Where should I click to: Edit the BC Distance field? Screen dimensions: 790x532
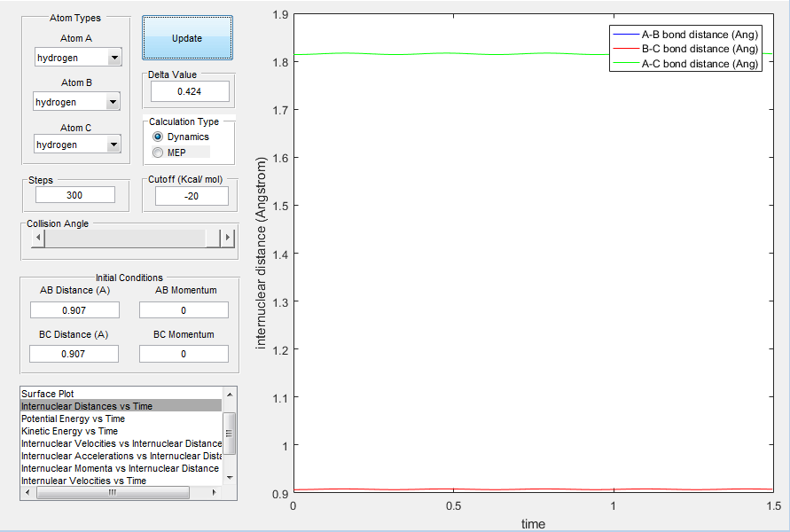[74, 354]
